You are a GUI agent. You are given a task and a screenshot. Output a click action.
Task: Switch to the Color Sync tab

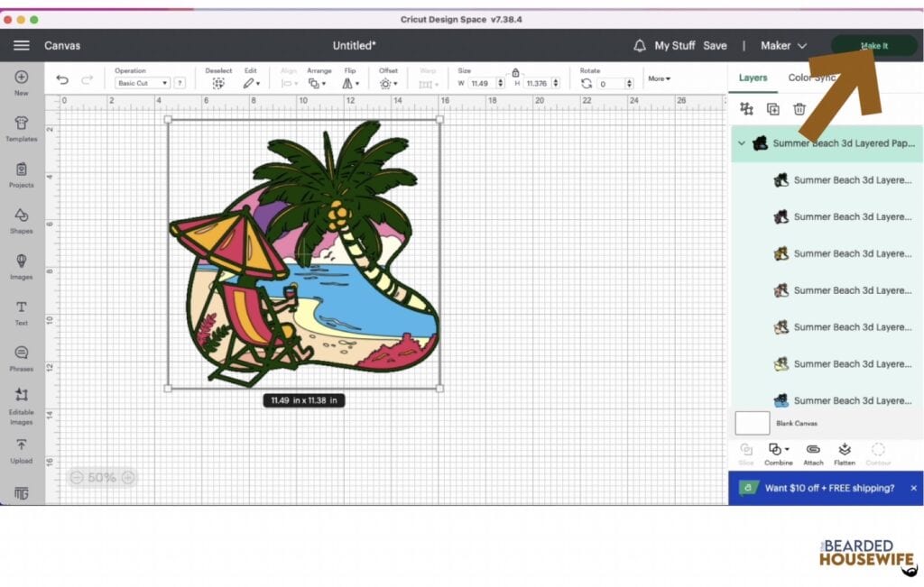click(812, 78)
